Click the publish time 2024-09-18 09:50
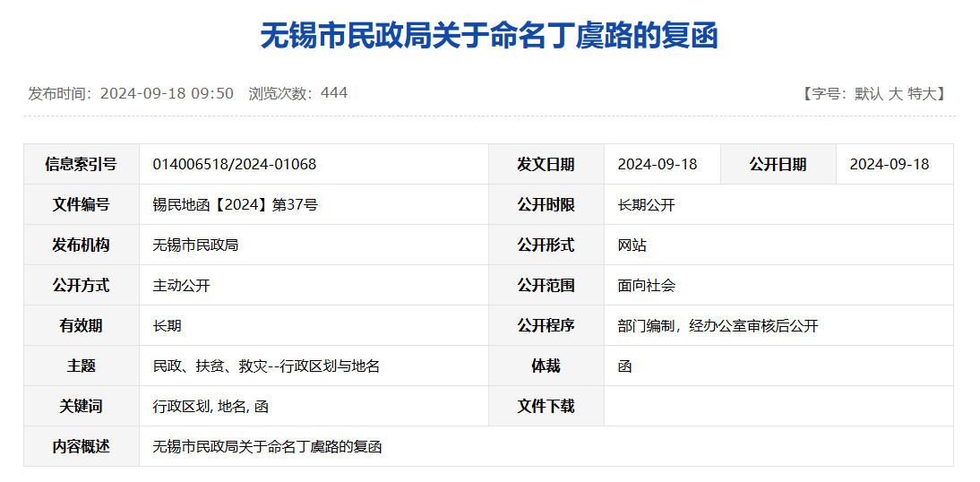 [167, 93]
